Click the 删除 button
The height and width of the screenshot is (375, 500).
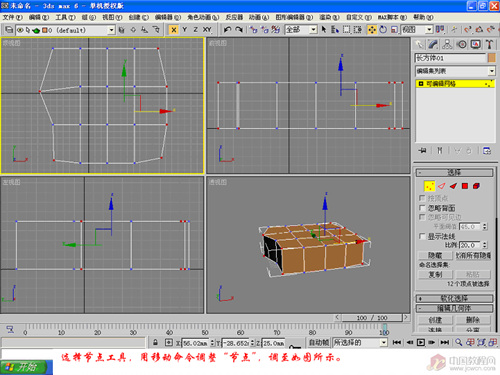click(473, 320)
